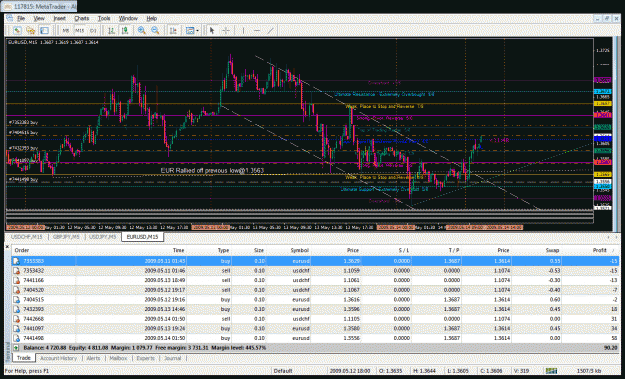625x379 pixels.
Task: Open the Help menu
Action: pyautogui.click(x=151, y=18)
